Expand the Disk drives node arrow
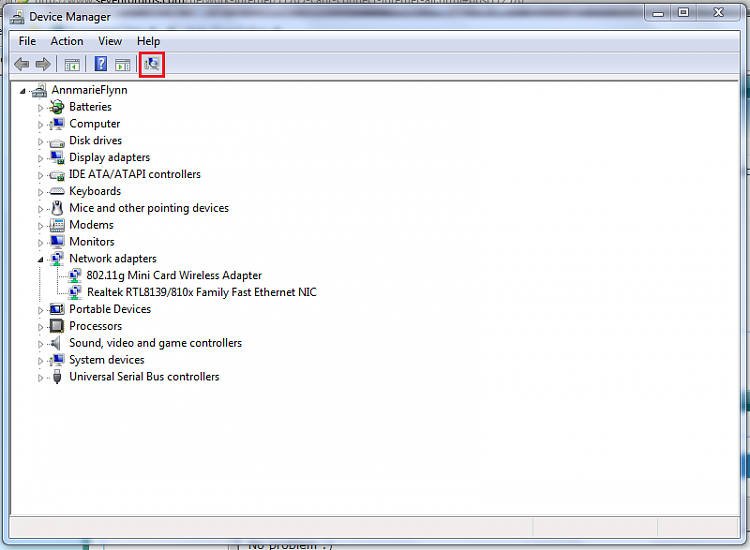This screenshot has width=750, height=550. [x=40, y=142]
